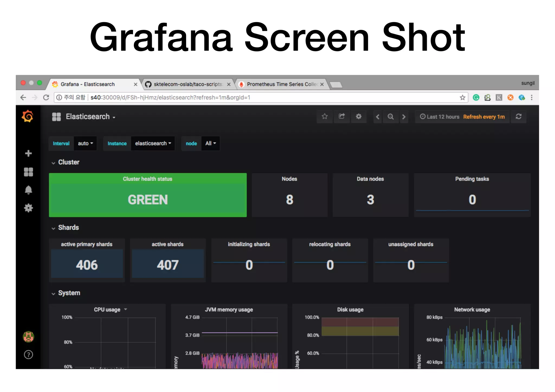Image resolution: width=555 pixels, height=392 pixels.
Task: Collapse the Shards row
Action: click(65, 228)
